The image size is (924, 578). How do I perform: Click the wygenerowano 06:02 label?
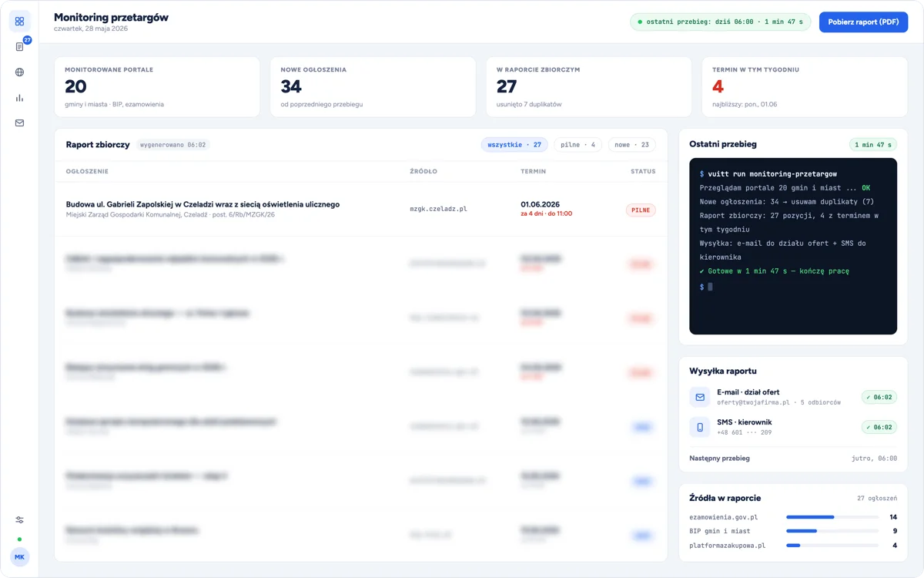click(x=173, y=145)
